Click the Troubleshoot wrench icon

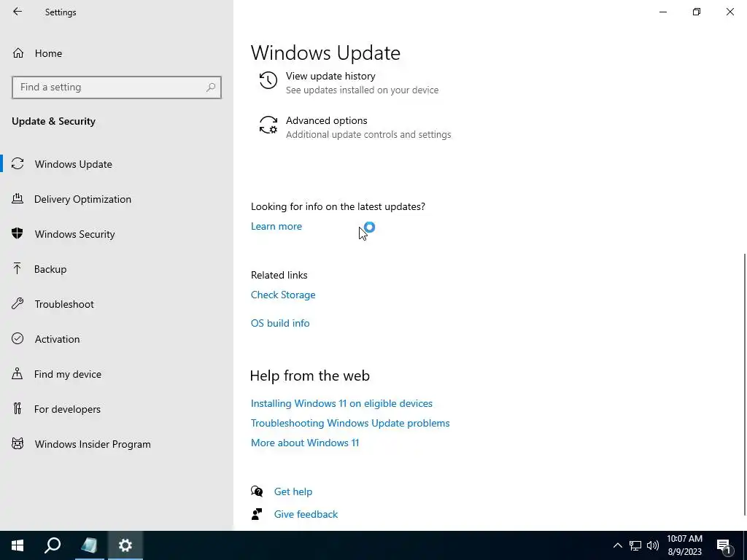[18, 303]
